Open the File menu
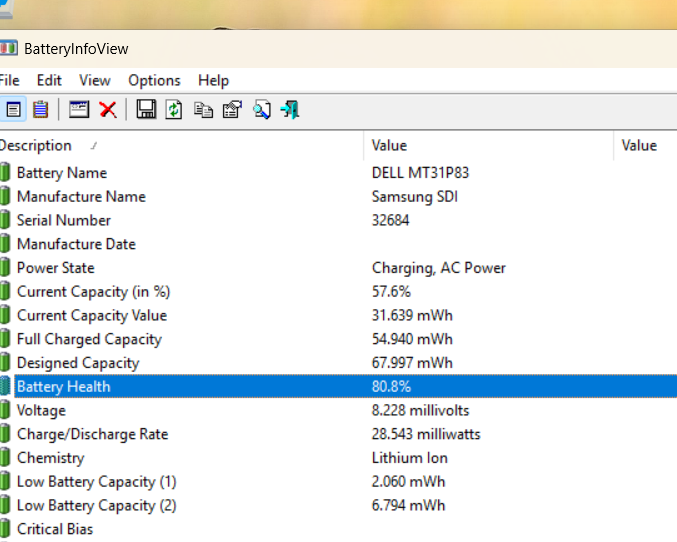The width and height of the screenshot is (677, 542). point(9,80)
